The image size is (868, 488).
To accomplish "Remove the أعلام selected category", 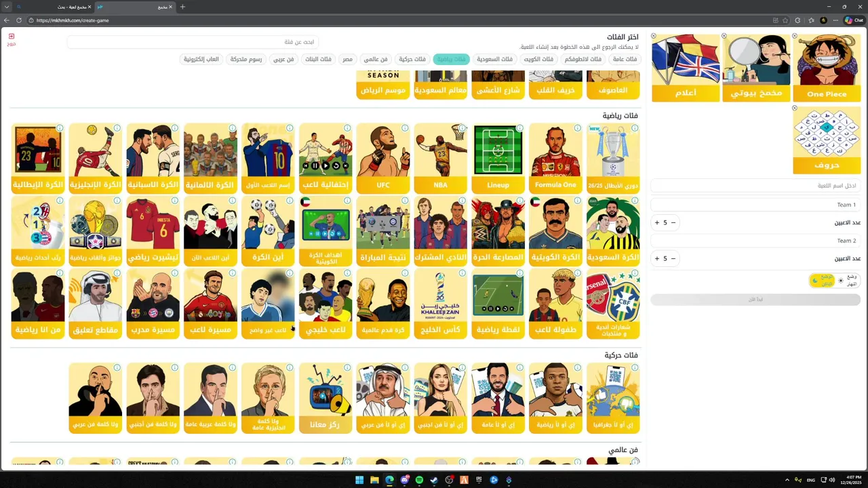I will pyautogui.click(x=654, y=36).
